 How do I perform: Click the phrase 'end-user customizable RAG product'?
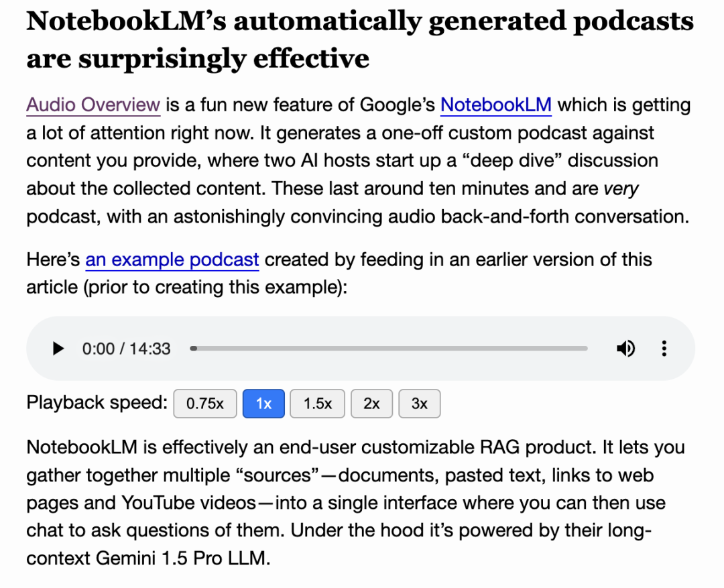coord(436,448)
